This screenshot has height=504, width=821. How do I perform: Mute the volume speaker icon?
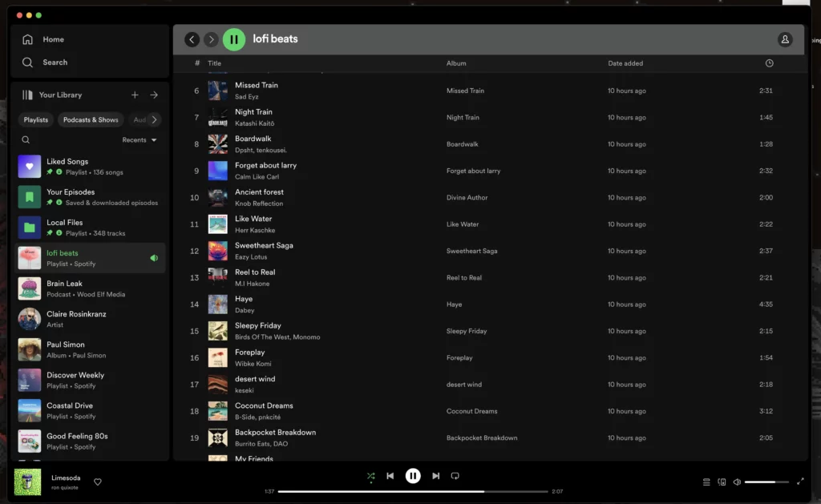[737, 482]
